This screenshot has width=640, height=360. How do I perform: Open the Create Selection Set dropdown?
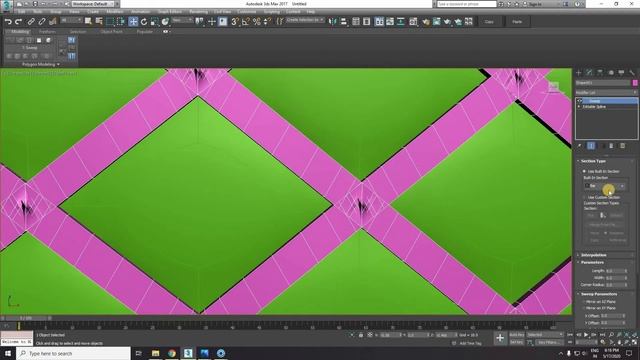305,20
